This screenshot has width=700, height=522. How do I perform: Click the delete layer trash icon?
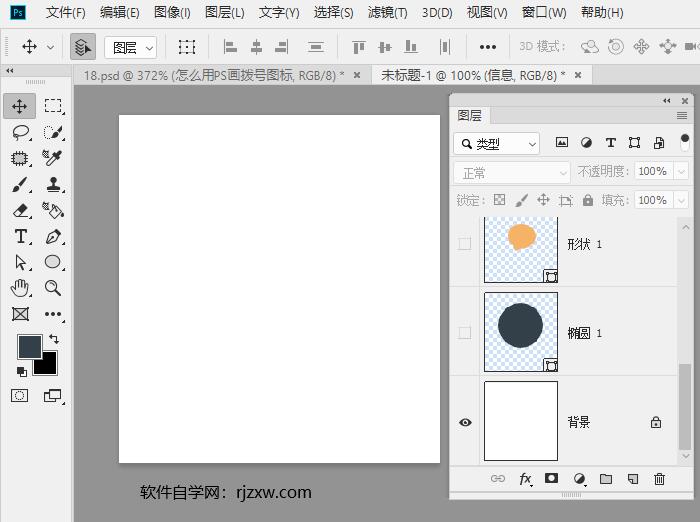pos(659,480)
